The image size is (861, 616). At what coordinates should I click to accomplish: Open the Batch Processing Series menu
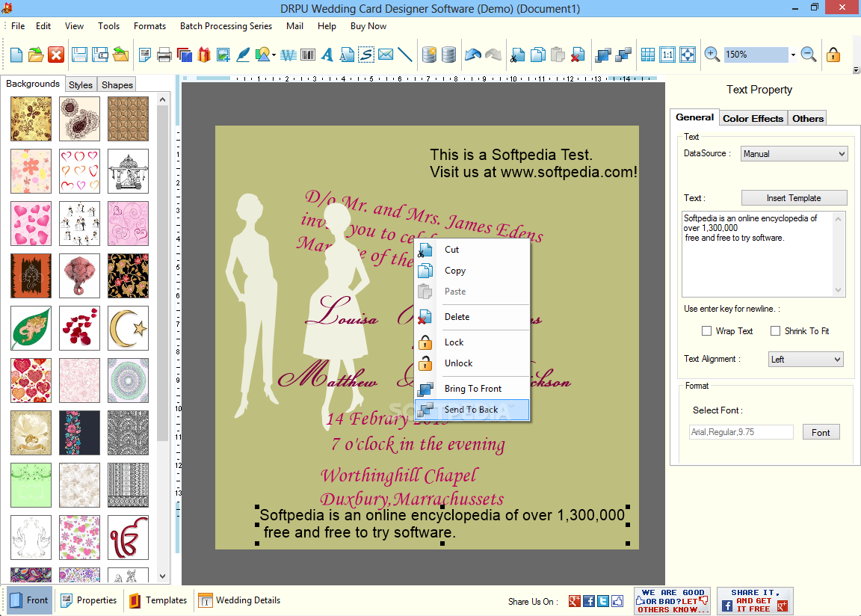tap(226, 26)
